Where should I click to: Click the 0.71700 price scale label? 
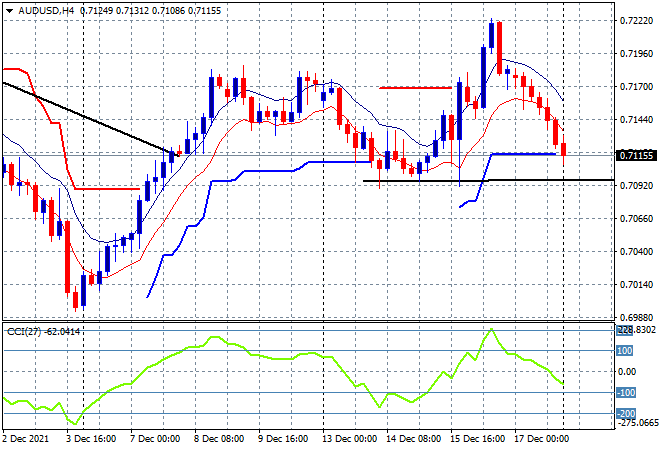click(636, 87)
